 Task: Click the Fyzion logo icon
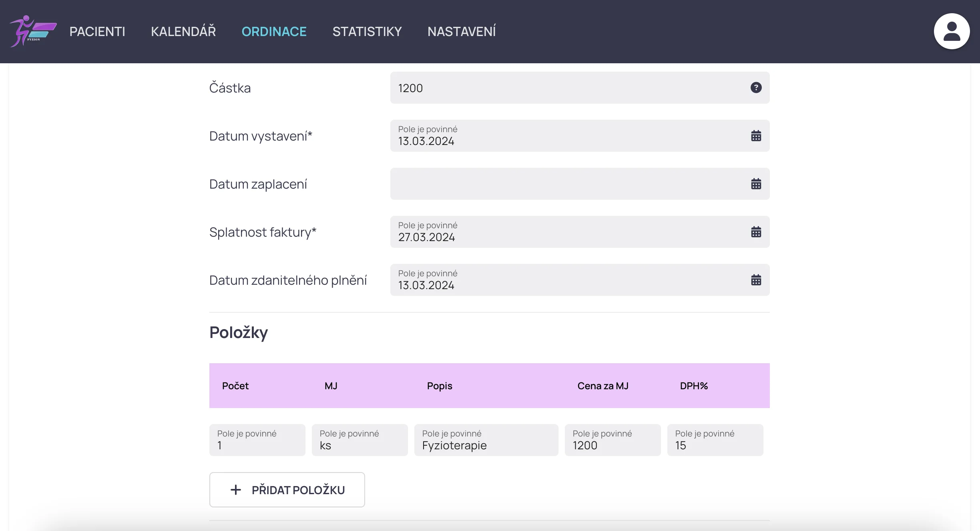coord(33,31)
